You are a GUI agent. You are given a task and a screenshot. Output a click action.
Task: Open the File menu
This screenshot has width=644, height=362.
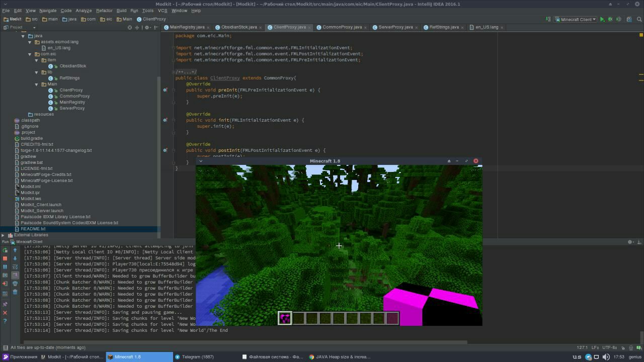[6, 11]
